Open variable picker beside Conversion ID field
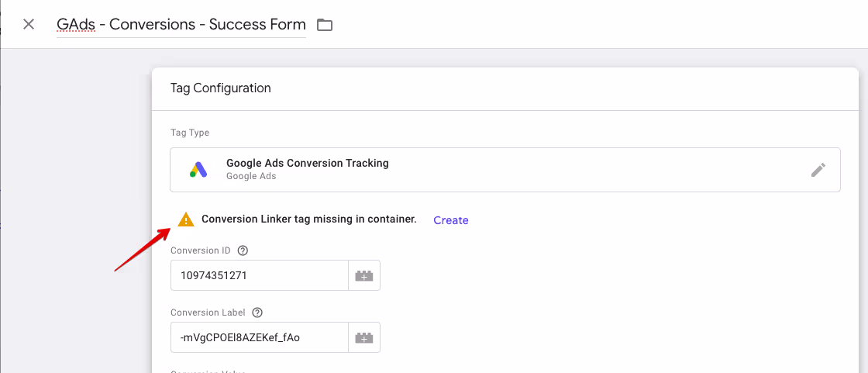The height and width of the screenshot is (373, 868). pyautogui.click(x=364, y=275)
